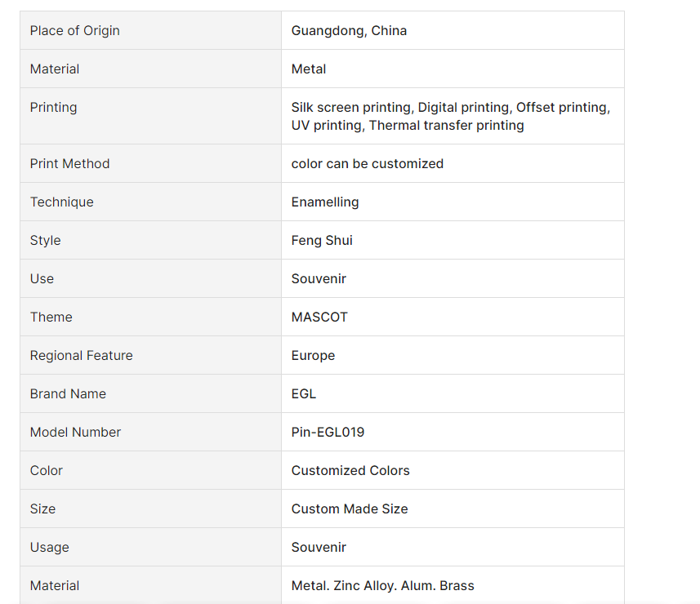Click the "Usage" row label

click(x=50, y=548)
